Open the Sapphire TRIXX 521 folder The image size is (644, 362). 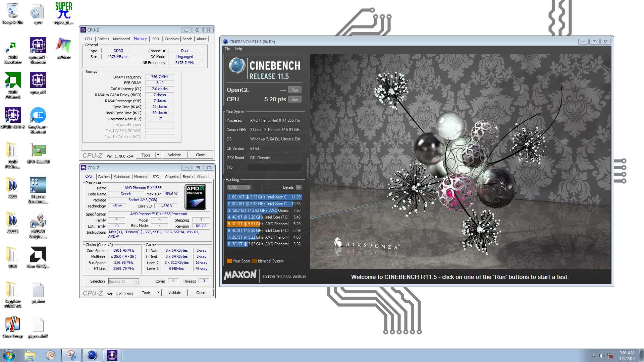coord(13,294)
